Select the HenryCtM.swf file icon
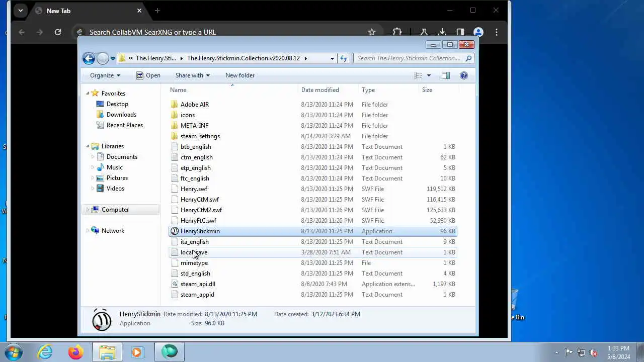Viewport: 644px width, 362px height. (x=175, y=200)
